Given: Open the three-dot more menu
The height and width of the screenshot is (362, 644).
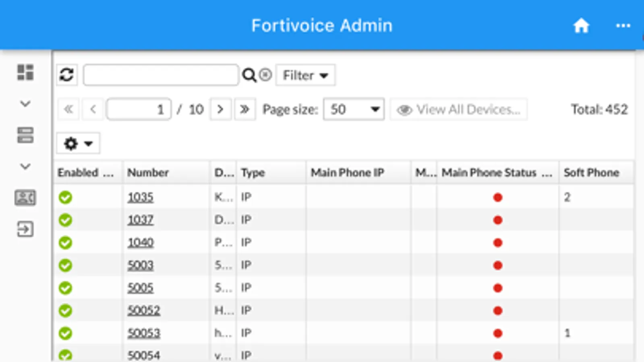Looking at the screenshot, I should click(623, 26).
